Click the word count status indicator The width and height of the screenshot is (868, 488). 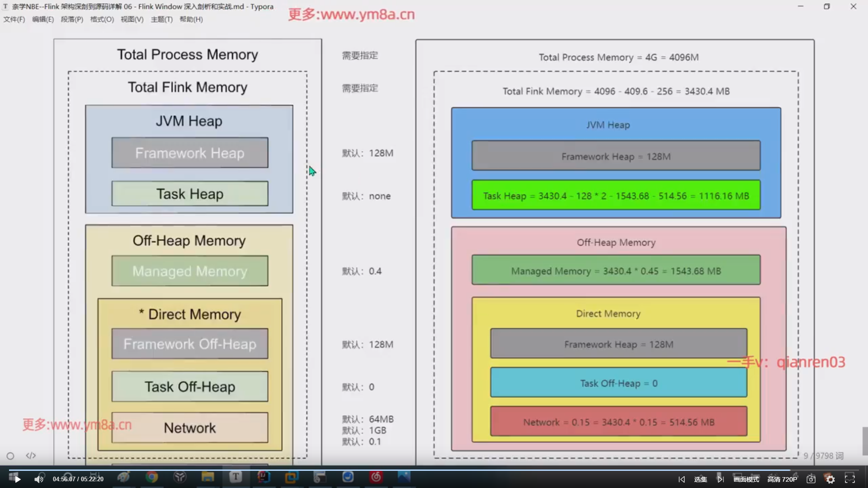(823, 455)
